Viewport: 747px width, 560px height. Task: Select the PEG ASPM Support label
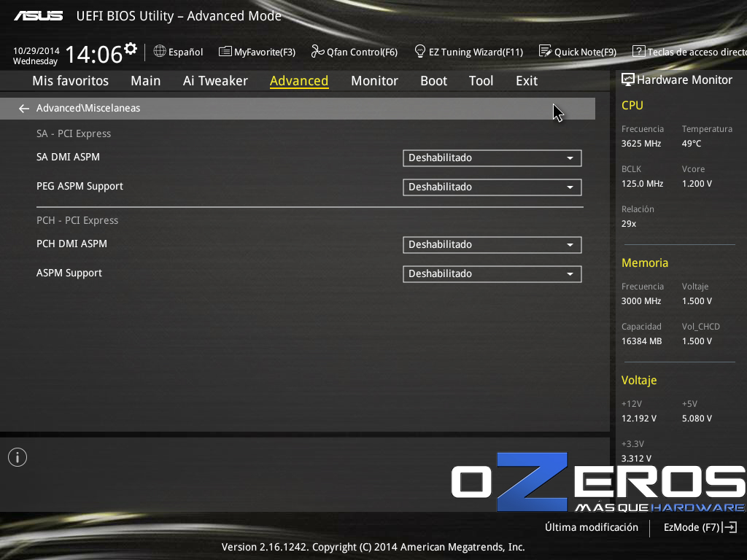coord(80,186)
